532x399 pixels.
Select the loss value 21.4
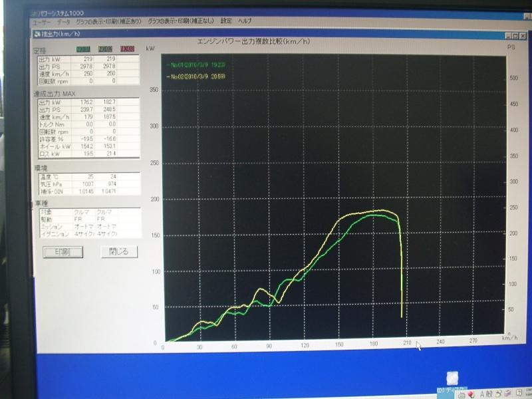click(x=111, y=154)
